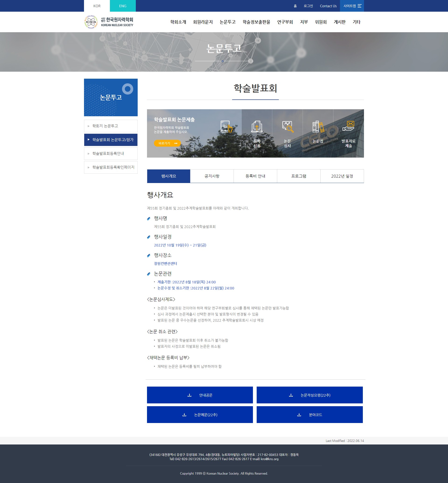The height and width of the screenshot is (483, 448).
Task: Click the 안내문은 download icon
Action: click(188, 395)
